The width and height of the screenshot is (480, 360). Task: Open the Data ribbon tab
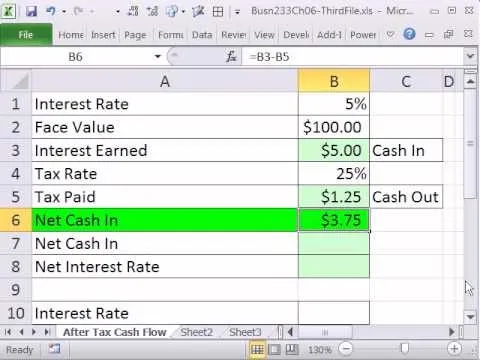(202, 35)
